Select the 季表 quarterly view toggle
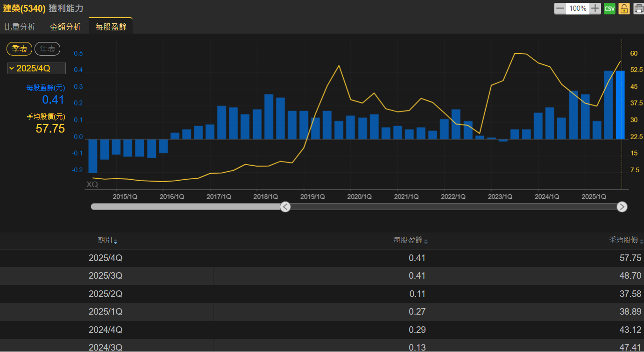The height and width of the screenshot is (352, 644). pos(19,49)
